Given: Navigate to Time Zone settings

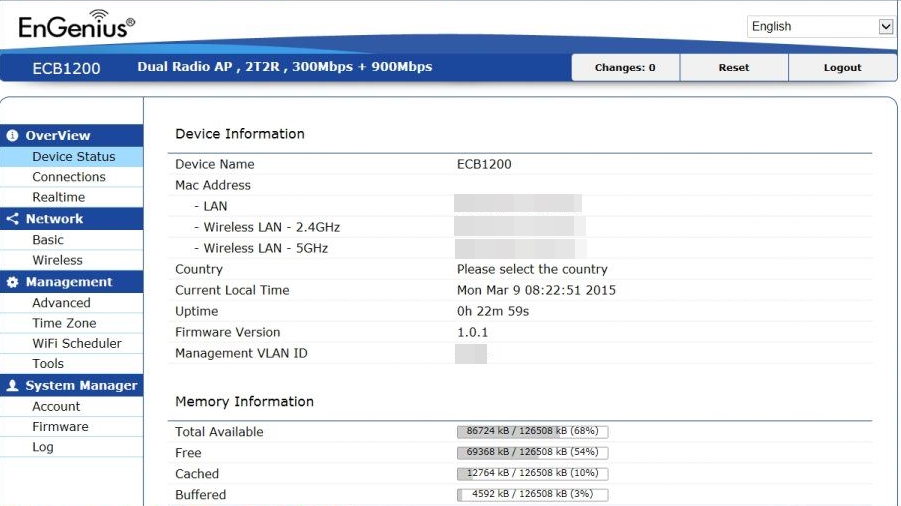Looking at the screenshot, I should point(64,323).
